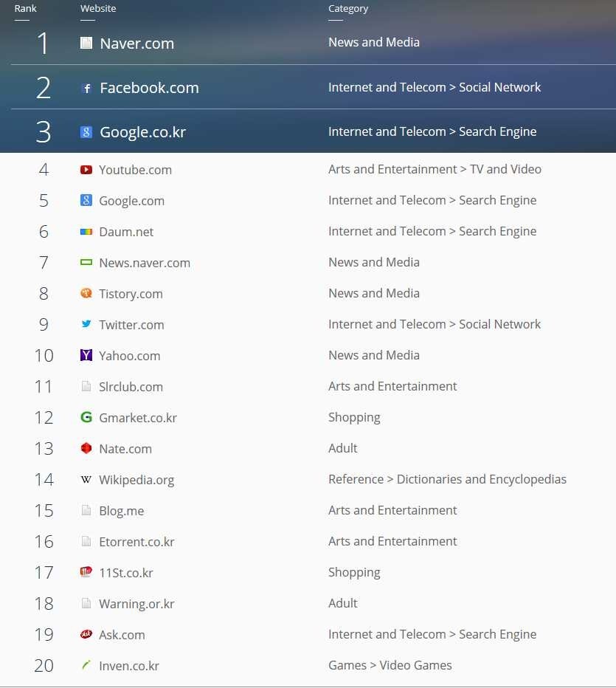Click the Wikipedia W icon
The height and width of the screenshot is (688, 616).
coord(86,479)
